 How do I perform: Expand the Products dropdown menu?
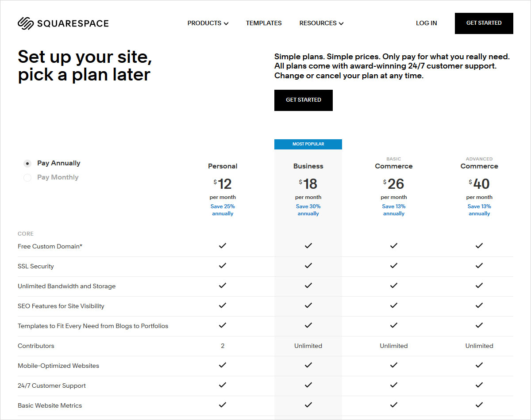coord(208,23)
